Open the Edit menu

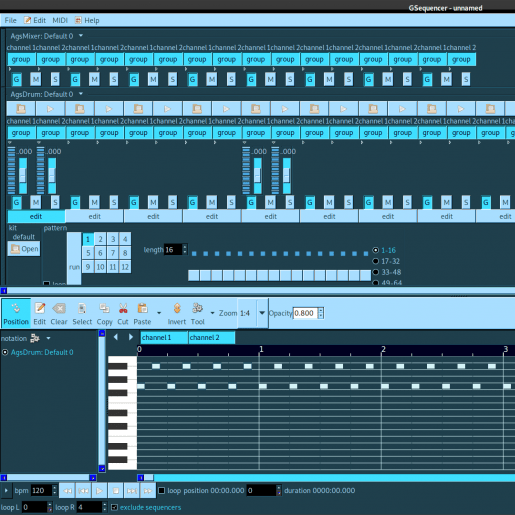point(35,20)
